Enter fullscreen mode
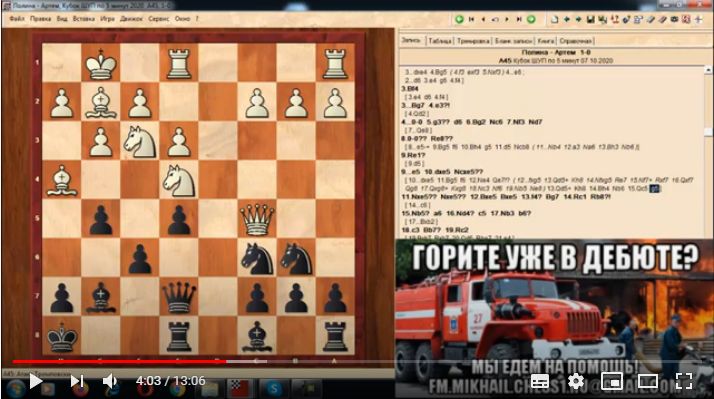714x399 pixels. point(683,381)
